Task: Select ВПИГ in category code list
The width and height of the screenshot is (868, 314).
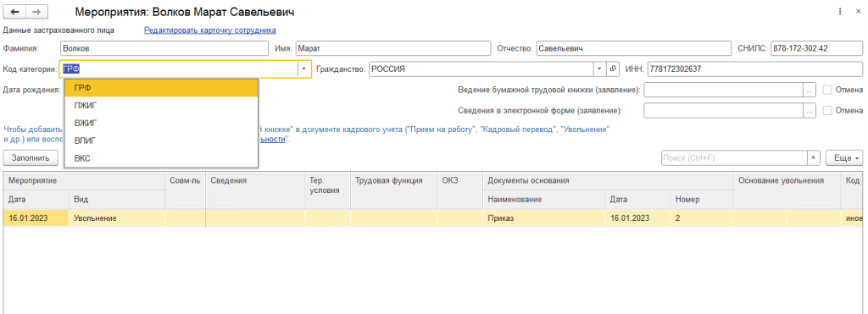Action: click(161, 140)
